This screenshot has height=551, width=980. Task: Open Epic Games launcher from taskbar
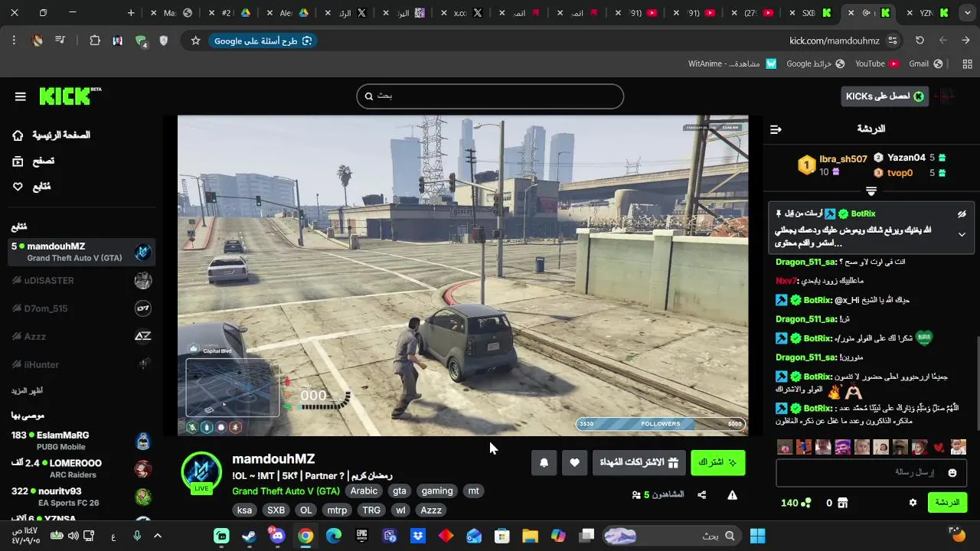(x=361, y=536)
